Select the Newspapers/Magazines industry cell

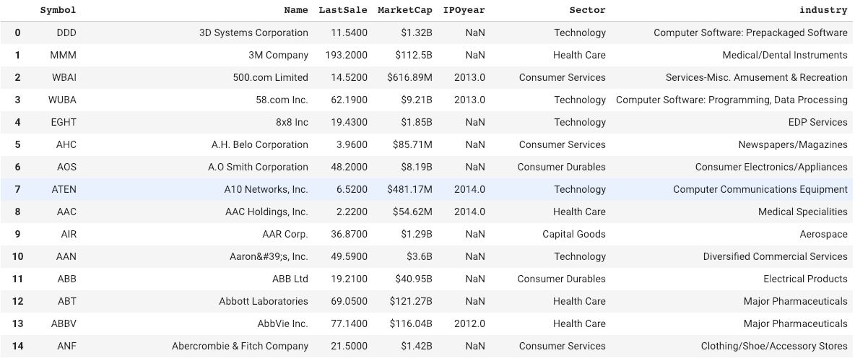coord(792,144)
